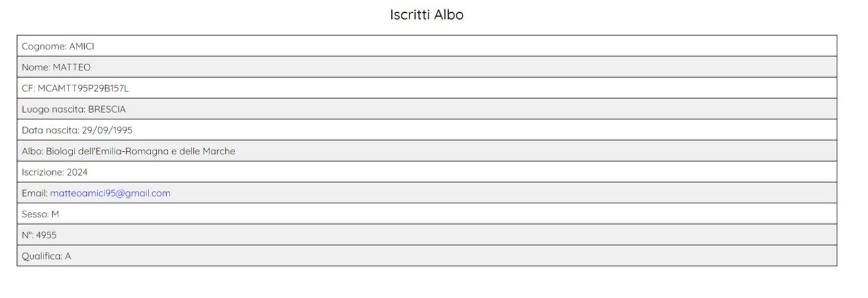The height and width of the screenshot is (298, 868).
Task: Select the Iscrizione: 2024 row
Action: click(x=427, y=172)
